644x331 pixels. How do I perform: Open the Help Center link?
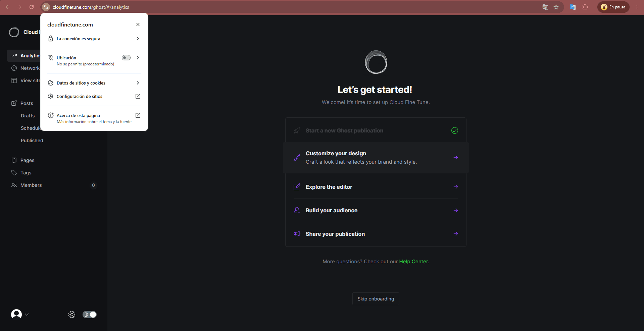[413, 262]
